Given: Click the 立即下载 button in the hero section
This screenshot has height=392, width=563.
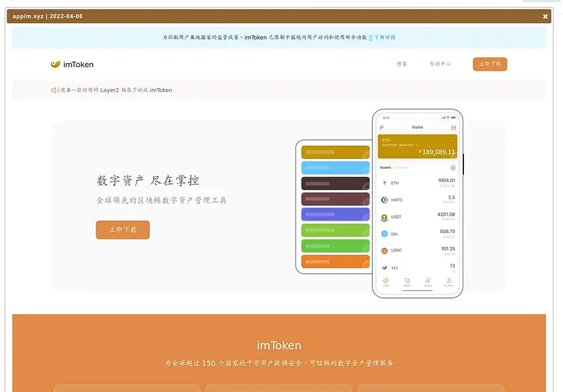Looking at the screenshot, I should coord(122,229).
